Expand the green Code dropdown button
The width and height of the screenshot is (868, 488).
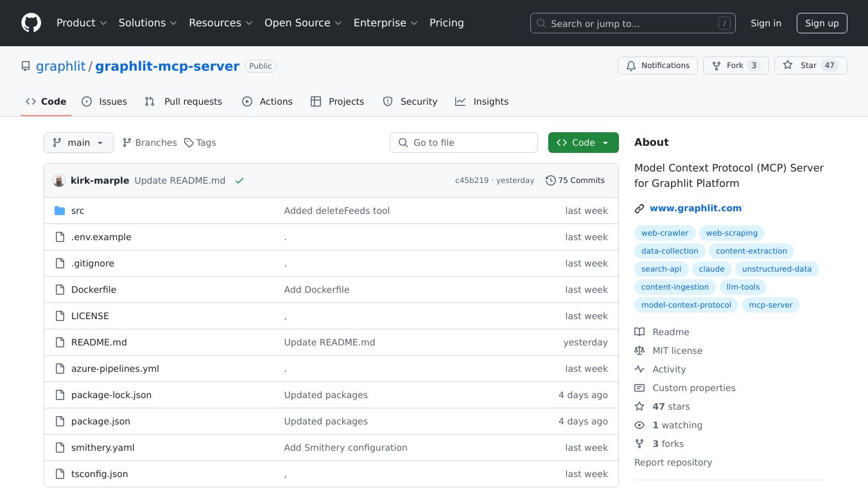pos(583,143)
